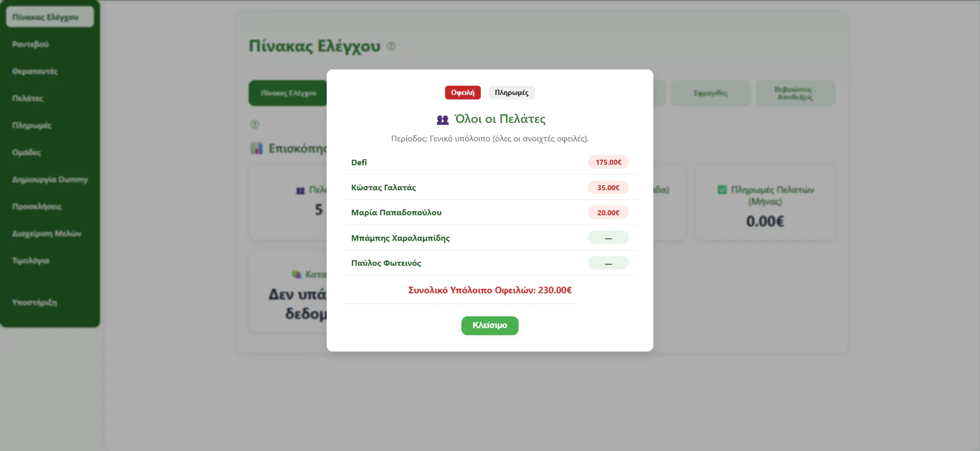
Task: Click the checkmark icon on the Πληρωμές Πελατών card
Action: pos(722,189)
